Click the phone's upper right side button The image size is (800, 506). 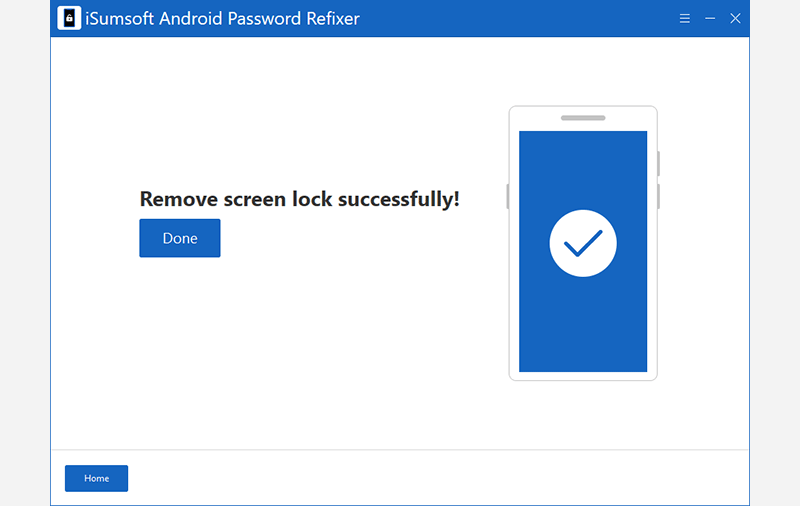(658, 163)
